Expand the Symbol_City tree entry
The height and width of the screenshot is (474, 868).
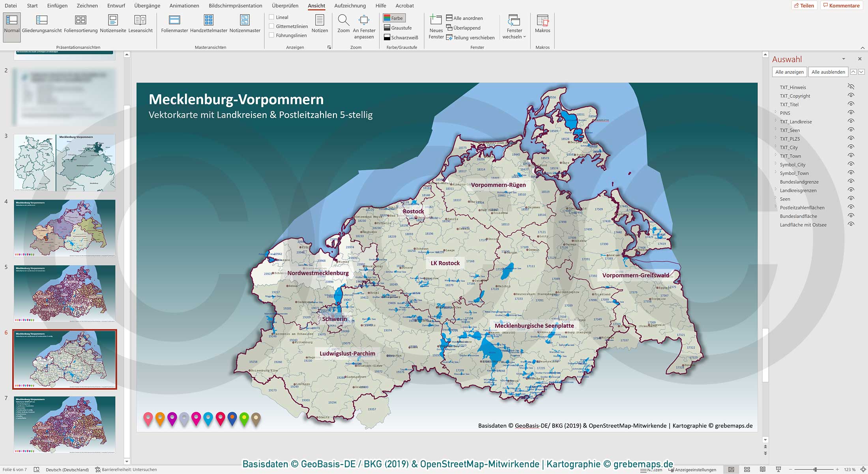[776, 164]
